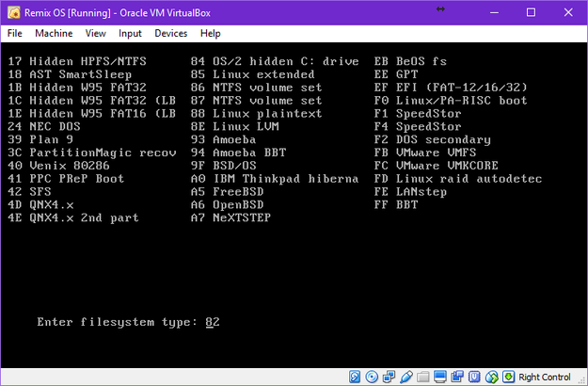Maximize the VirtualBox window
The height and width of the screenshot is (386, 588).
[531, 13]
